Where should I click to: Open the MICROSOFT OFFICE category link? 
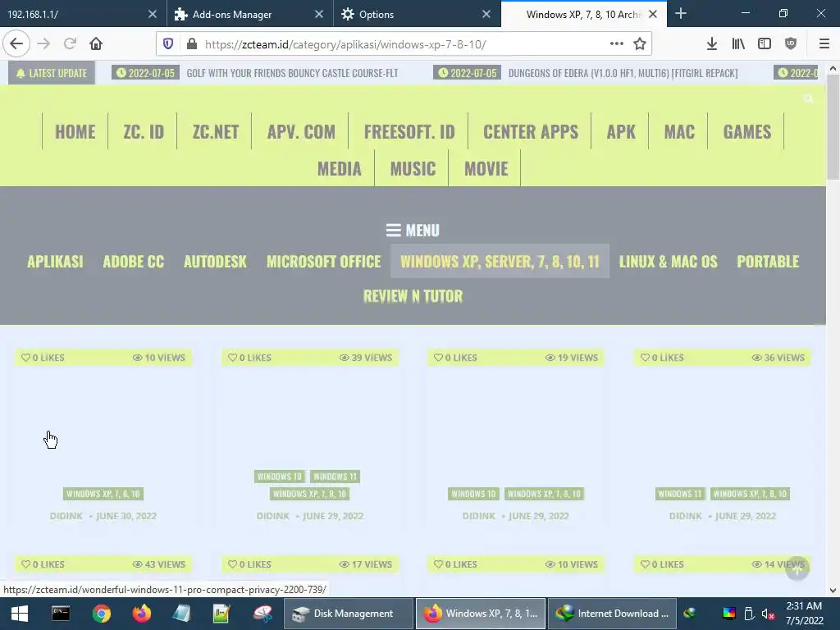click(323, 262)
